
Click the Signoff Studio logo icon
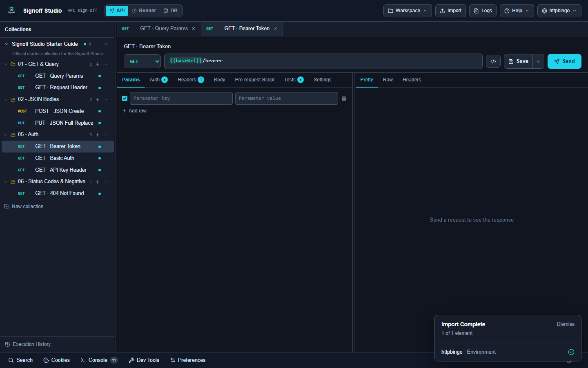[11, 10]
